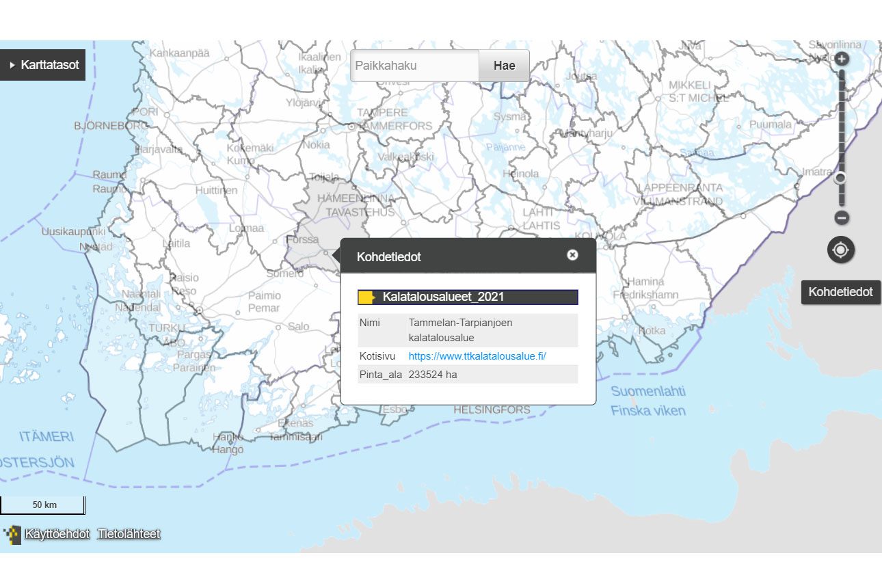Click the ITÄMERI sea label
This screenshot has width=882, height=588.
(x=46, y=436)
